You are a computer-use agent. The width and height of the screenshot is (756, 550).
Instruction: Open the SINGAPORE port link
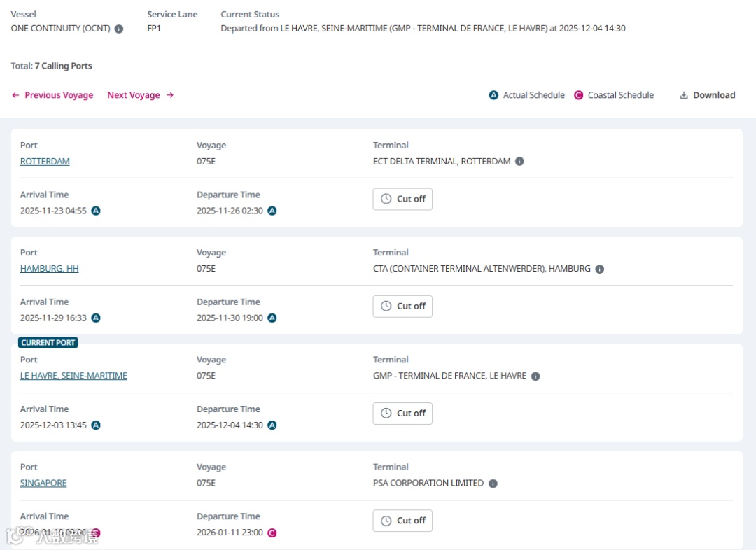(x=43, y=483)
